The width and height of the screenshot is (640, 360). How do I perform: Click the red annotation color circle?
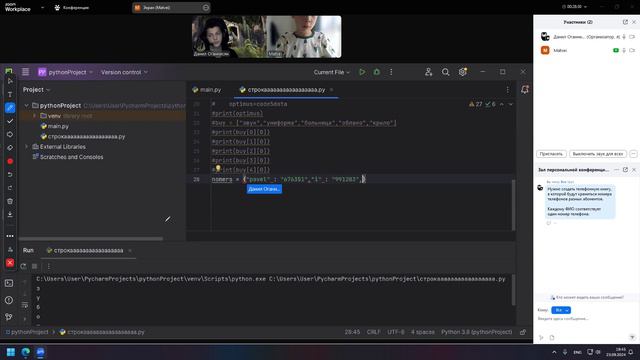[10, 161]
